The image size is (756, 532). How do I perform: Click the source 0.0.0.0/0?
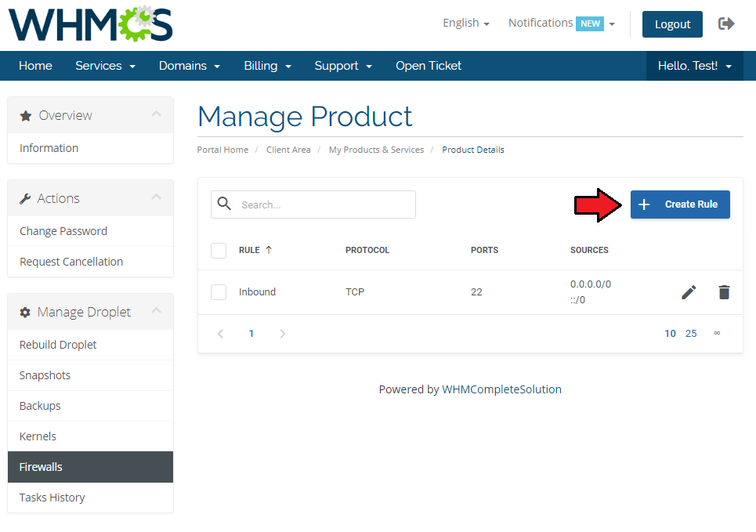click(591, 284)
